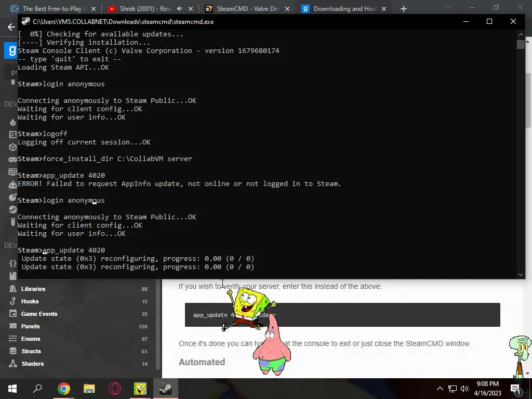Click the Libraries count 88
The height and width of the screenshot is (399, 532).
[144, 289]
